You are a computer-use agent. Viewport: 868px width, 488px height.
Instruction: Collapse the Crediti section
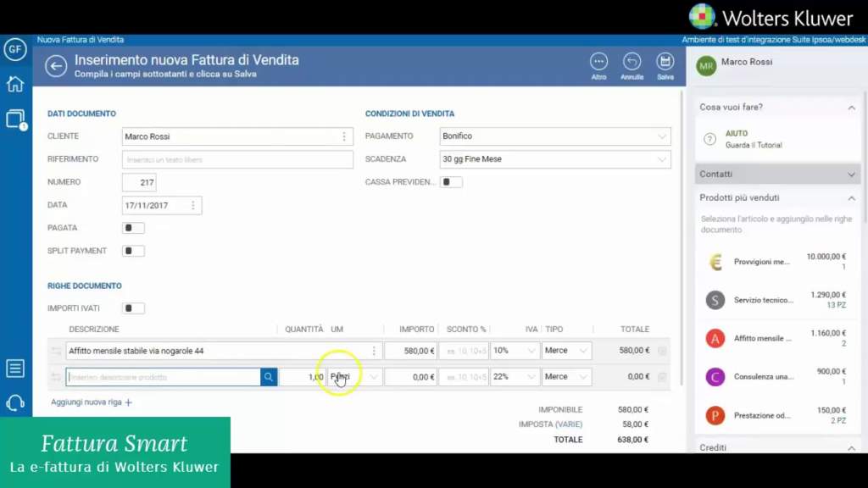851,448
